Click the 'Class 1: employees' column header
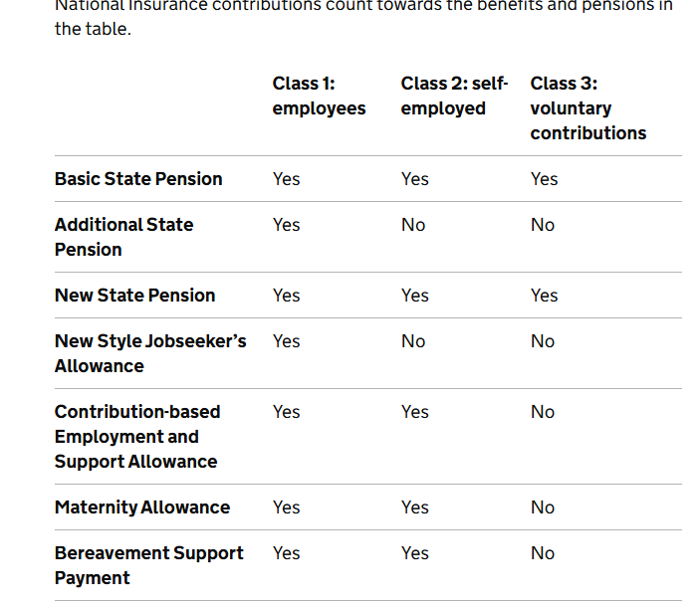 pos(319,96)
